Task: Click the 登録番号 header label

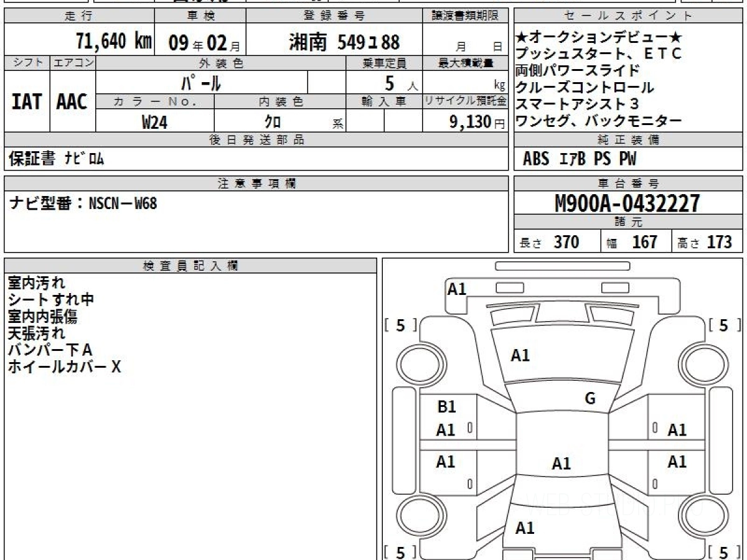Action: click(x=334, y=16)
